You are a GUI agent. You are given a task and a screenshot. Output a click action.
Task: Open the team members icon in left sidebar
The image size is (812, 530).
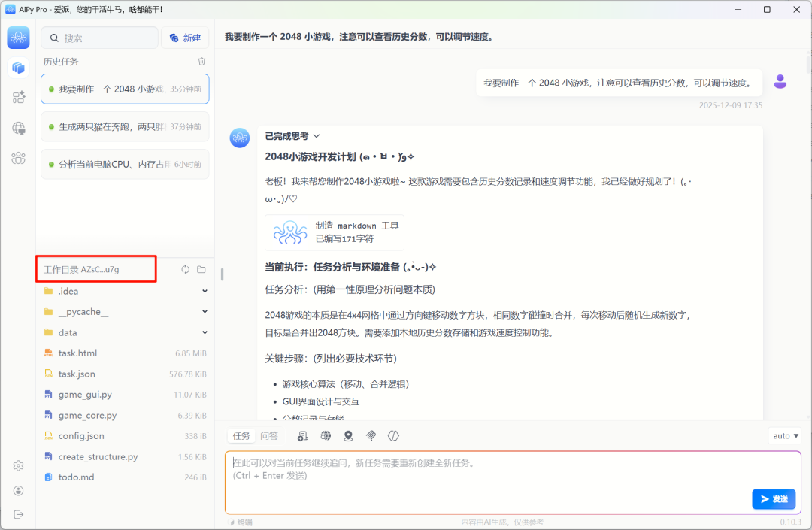tap(18, 158)
